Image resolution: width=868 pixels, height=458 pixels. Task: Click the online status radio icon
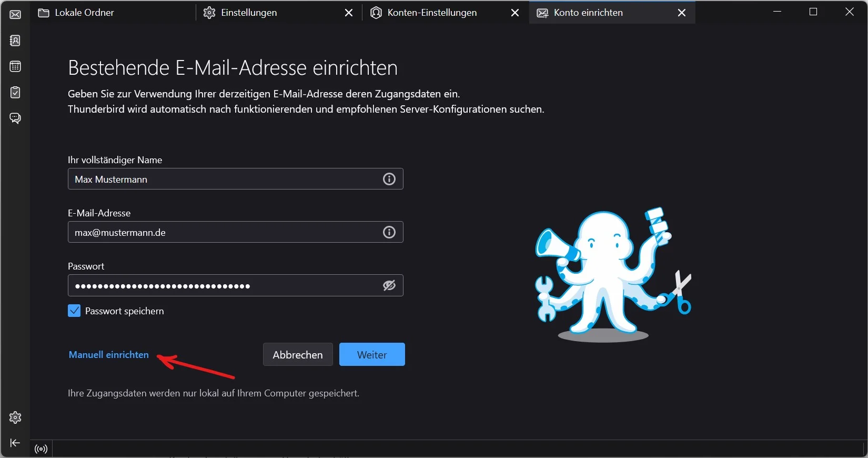(x=41, y=449)
